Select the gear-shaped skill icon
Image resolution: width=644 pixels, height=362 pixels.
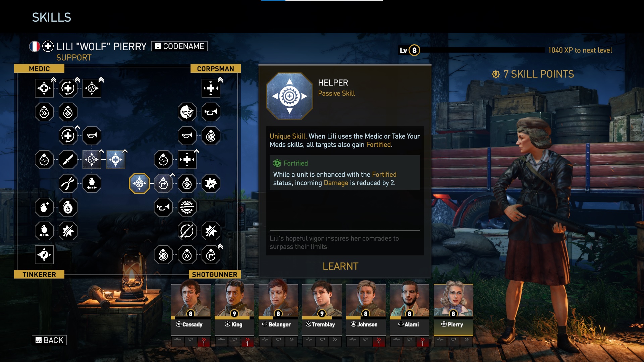point(187,207)
